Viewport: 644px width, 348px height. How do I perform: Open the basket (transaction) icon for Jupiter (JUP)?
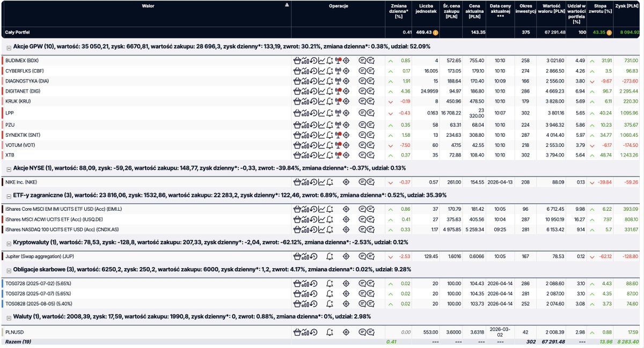pos(297,256)
